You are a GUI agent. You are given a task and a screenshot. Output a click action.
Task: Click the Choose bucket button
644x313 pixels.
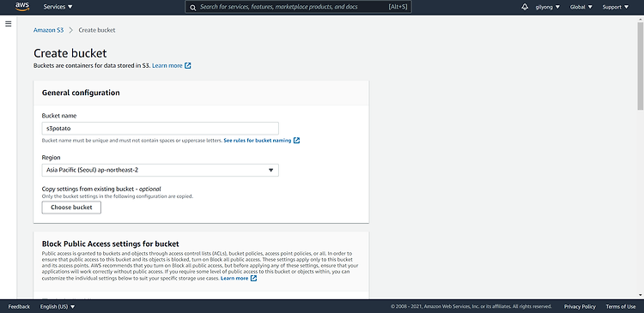pyautogui.click(x=71, y=208)
